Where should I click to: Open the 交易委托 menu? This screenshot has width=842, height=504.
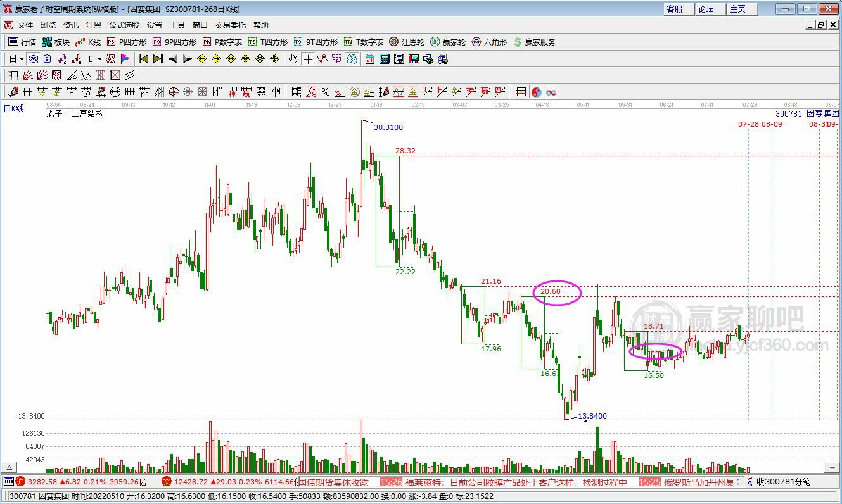(231, 25)
